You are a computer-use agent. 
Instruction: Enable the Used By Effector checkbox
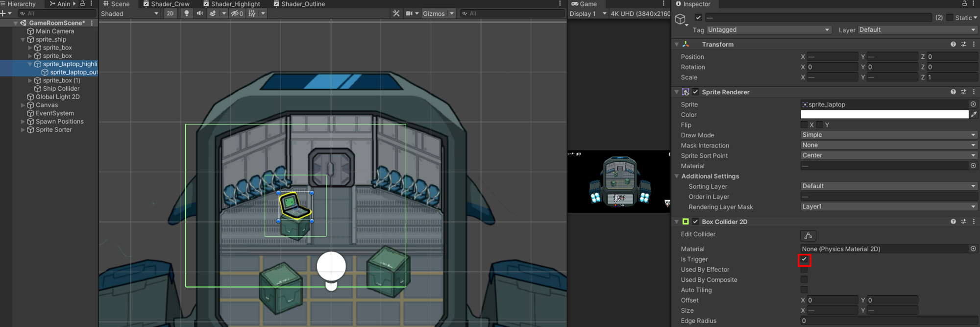pyautogui.click(x=804, y=270)
